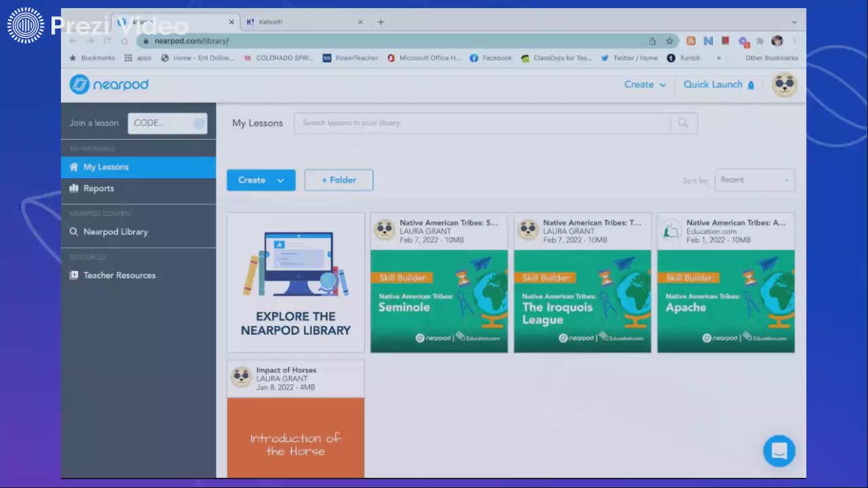This screenshot has height=488, width=868.
Task: Click author avatar on Impact of Horses card
Action: [x=241, y=377]
